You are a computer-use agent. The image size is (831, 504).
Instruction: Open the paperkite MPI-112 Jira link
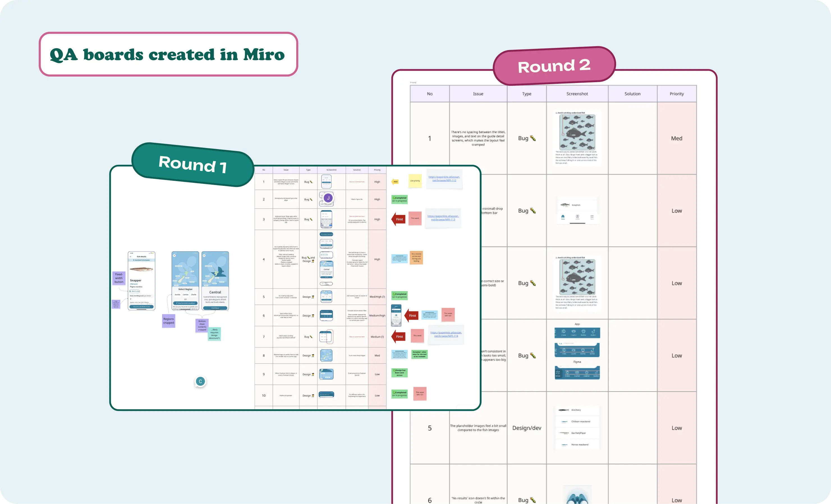pyautogui.click(x=444, y=179)
